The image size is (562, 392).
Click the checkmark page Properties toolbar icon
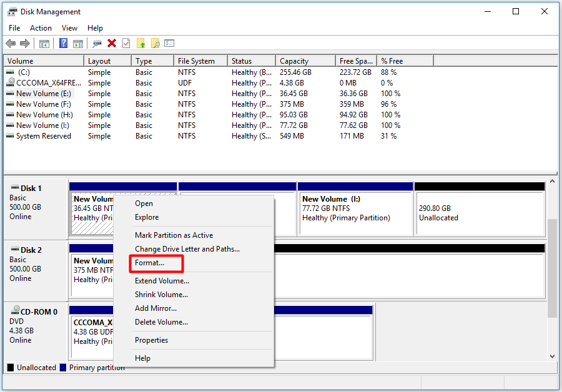pyautogui.click(x=126, y=43)
